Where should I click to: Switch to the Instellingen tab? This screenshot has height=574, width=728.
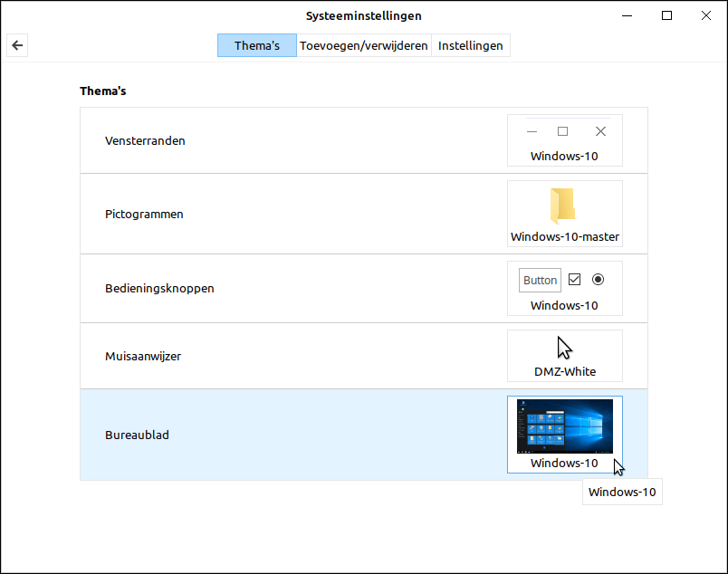pos(470,45)
